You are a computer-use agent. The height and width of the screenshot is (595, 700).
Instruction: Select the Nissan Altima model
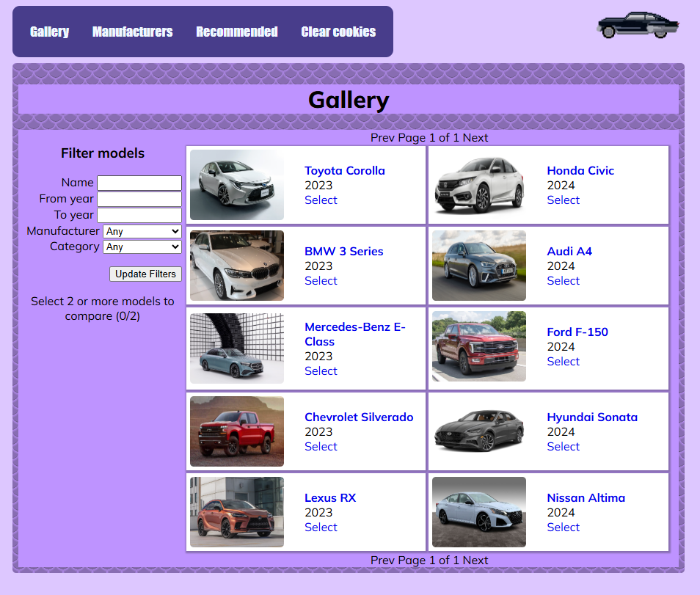tap(563, 527)
